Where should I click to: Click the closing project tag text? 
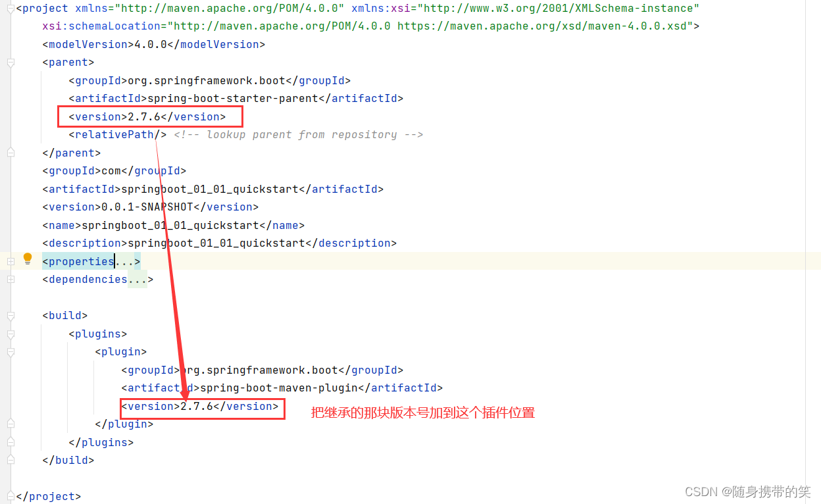[x=49, y=496]
